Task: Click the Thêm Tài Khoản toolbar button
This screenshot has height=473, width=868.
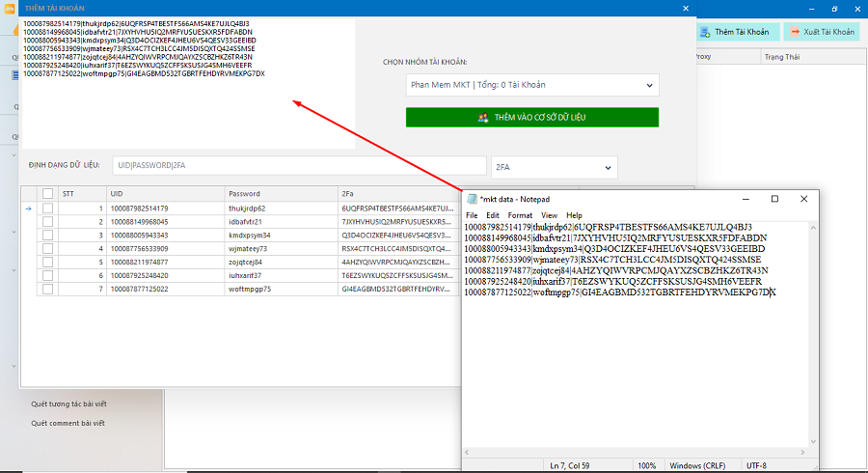Action: pyautogui.click(x=738, y=32)
